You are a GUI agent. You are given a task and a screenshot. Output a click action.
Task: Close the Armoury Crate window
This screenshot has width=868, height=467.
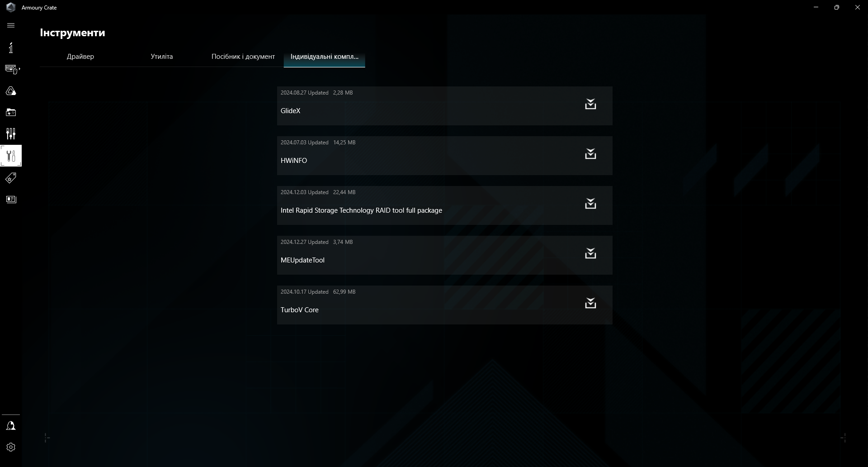(858, 7)
